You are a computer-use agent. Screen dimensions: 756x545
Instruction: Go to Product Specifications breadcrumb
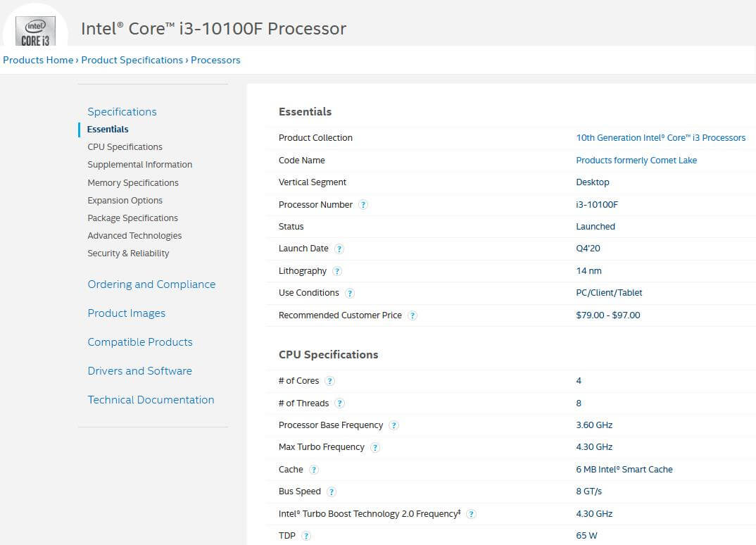point(132,60)
